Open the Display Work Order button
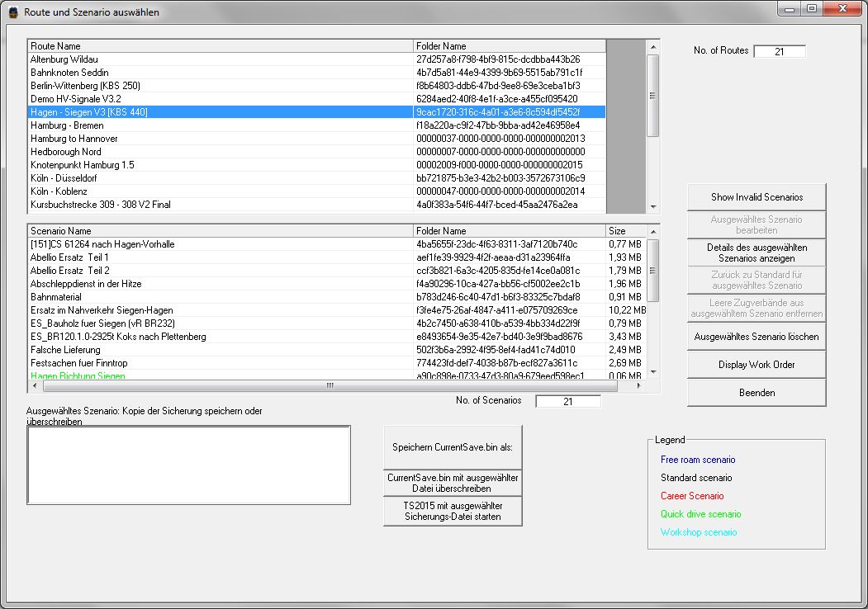This screenshot has width=868, height=609. (x=757, y=365)
